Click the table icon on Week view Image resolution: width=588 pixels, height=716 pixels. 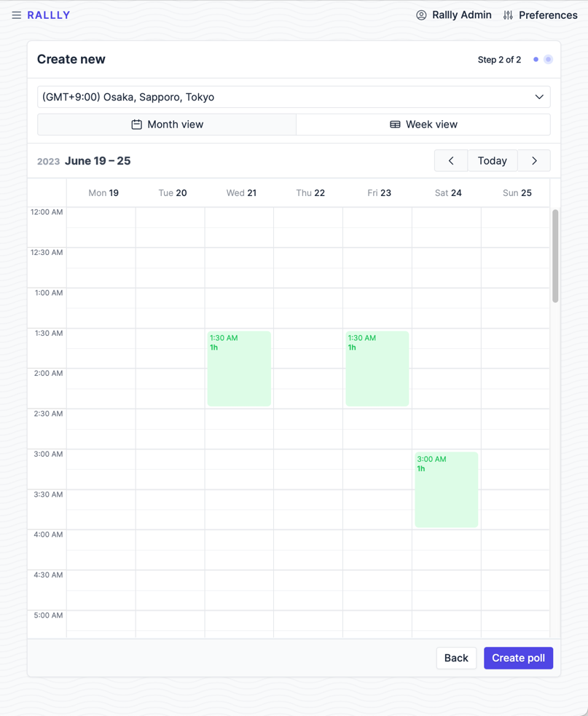[395, 125]
